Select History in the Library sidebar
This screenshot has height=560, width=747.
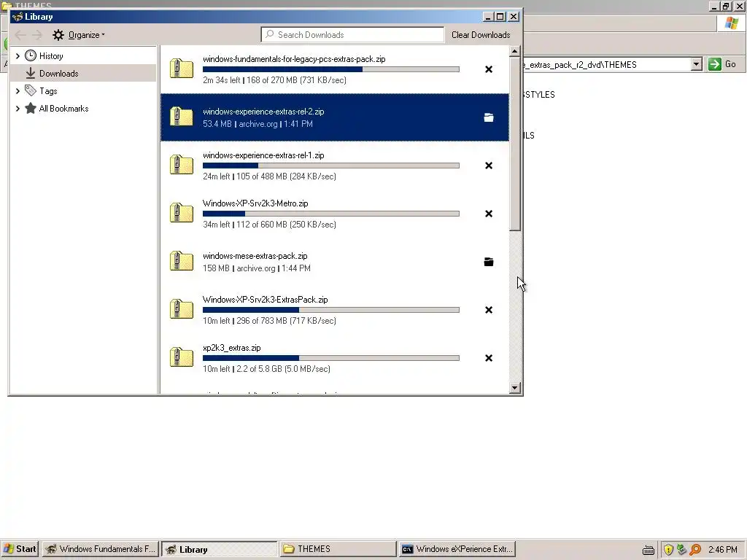click(x=83, y=55)
